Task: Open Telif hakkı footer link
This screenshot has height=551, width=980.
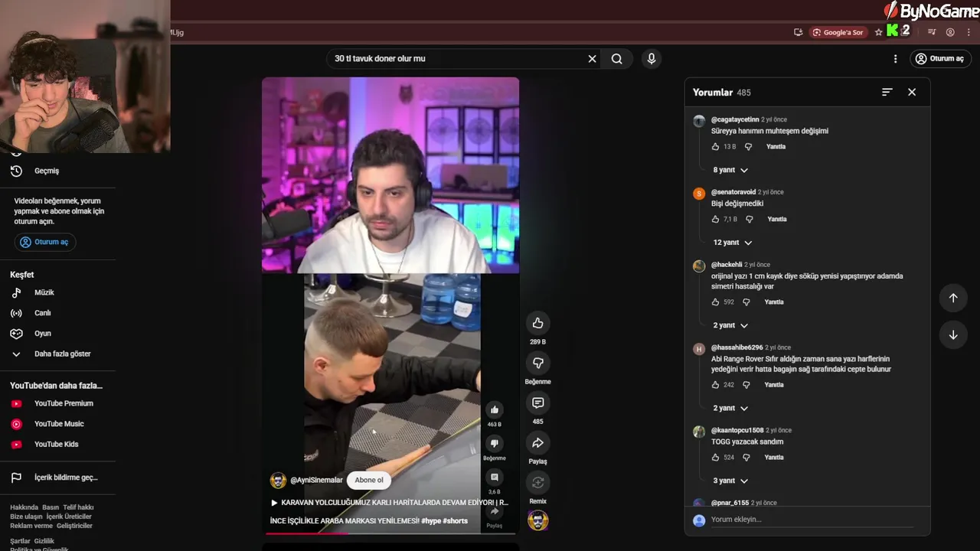Action: 78,507
